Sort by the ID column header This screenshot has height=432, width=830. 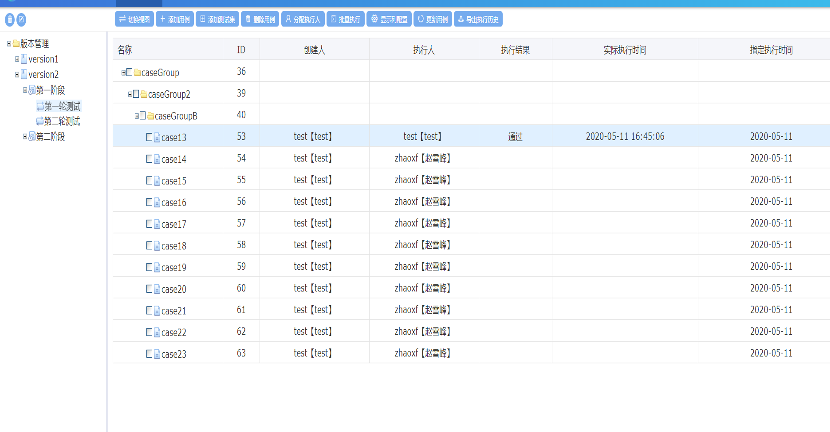pyautogui.click(x=241, y=50)
